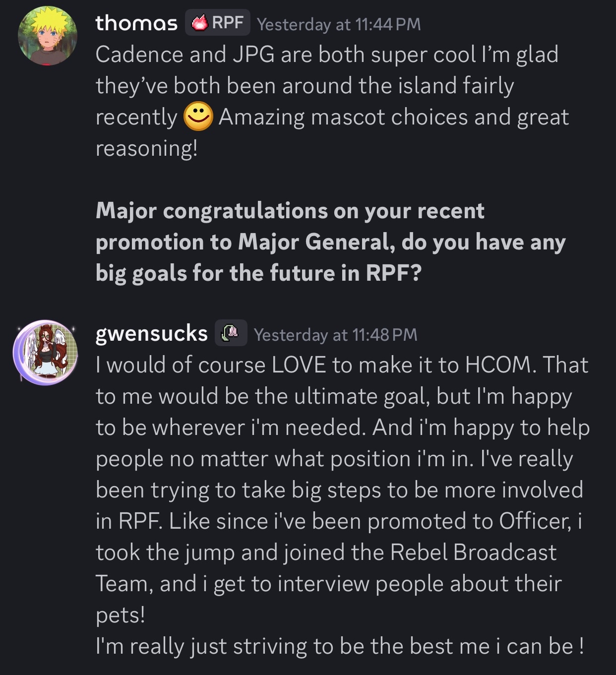Click the server tag badge beside gwensucks
The width and height of the screenshot is (616, 675).
[x=231, y=333]
